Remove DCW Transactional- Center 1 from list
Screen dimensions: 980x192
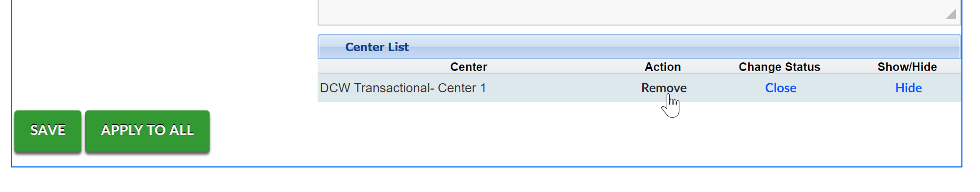tap(663, 88)
